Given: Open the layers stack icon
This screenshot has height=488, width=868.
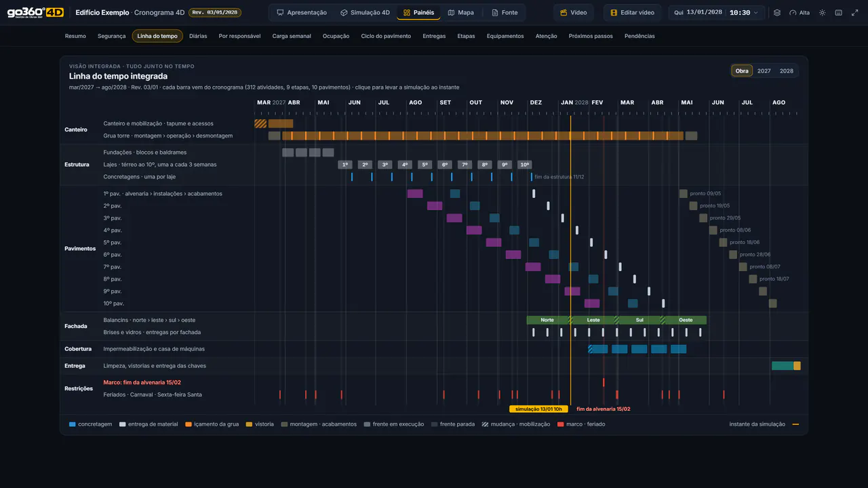Looking at the screenshot, I should click(777, 12).
